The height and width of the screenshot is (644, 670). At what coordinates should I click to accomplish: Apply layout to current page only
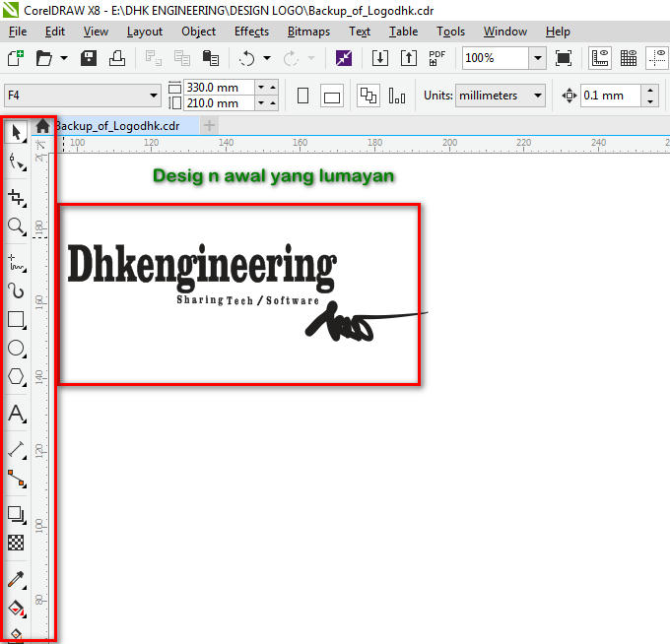(397, 96)
